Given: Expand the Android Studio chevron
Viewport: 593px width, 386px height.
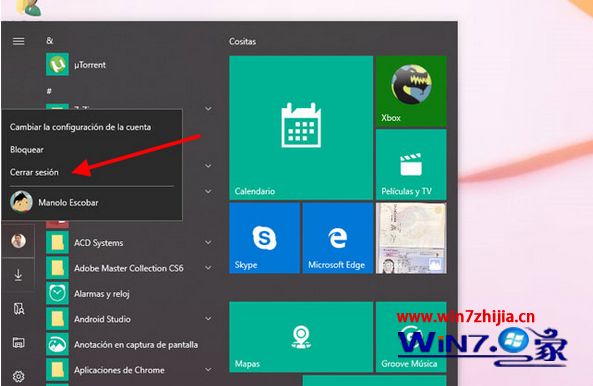Looking at the screenshot, I should pyautogui.click(x=208, y=319).
